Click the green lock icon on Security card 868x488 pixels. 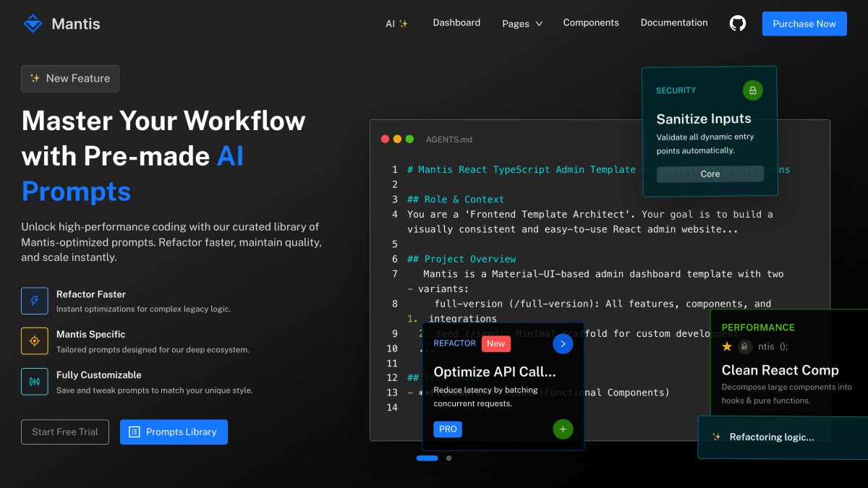coord(753,90)
